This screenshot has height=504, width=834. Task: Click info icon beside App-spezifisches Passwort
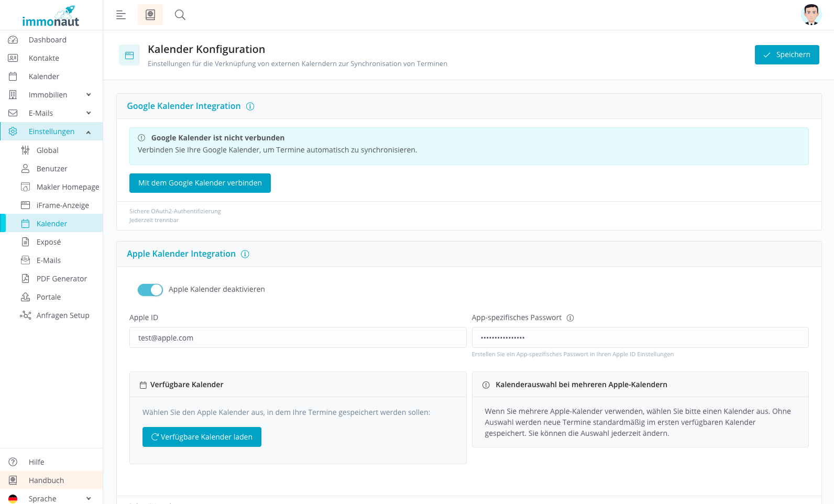point(570,318)
